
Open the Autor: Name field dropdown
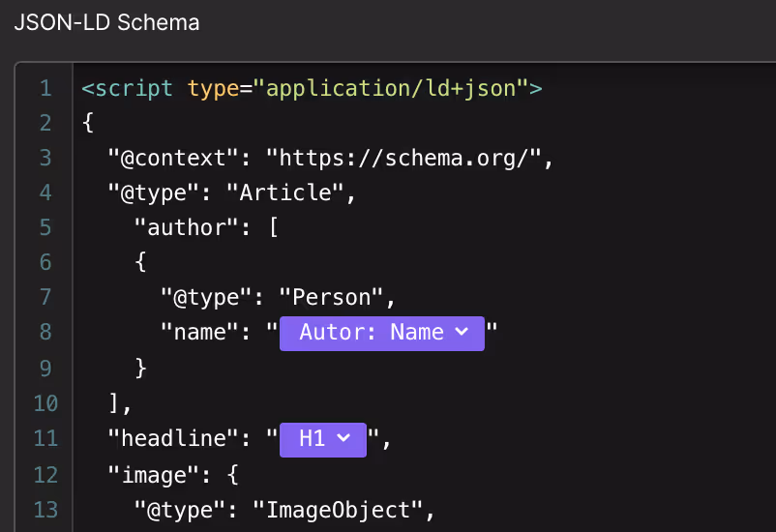click(381, 333)
